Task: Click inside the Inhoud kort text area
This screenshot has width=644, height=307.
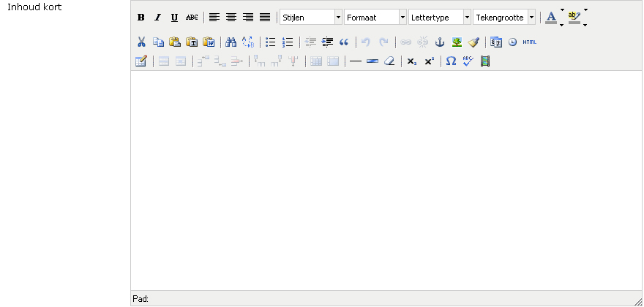Action: pos(386,181)
